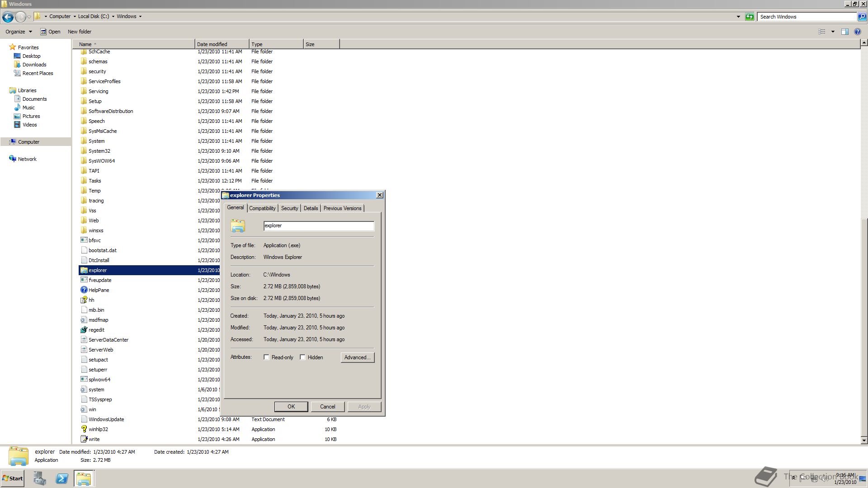This screenshot has width=868, height=488.
Task: Select the ServerDataCenter file
Action: (108, 340)
